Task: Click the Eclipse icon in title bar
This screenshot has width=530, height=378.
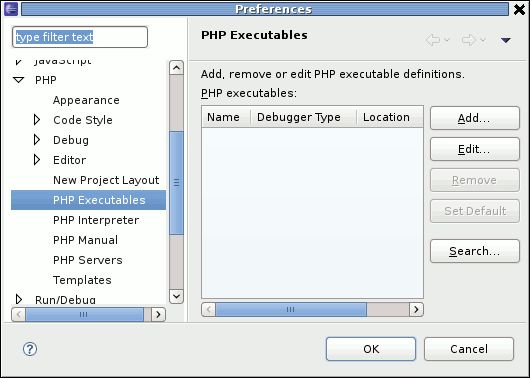Action: click(x=11, y=9)
